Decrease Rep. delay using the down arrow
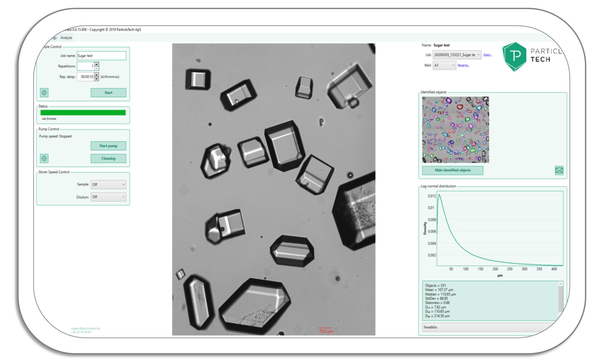 tap(97, 78)
